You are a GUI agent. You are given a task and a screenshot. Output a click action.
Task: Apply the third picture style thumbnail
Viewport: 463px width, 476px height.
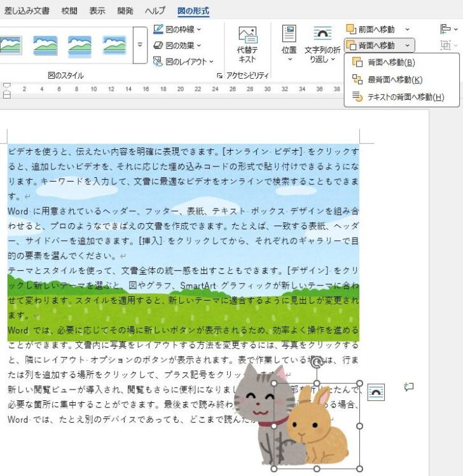[79, 46]
